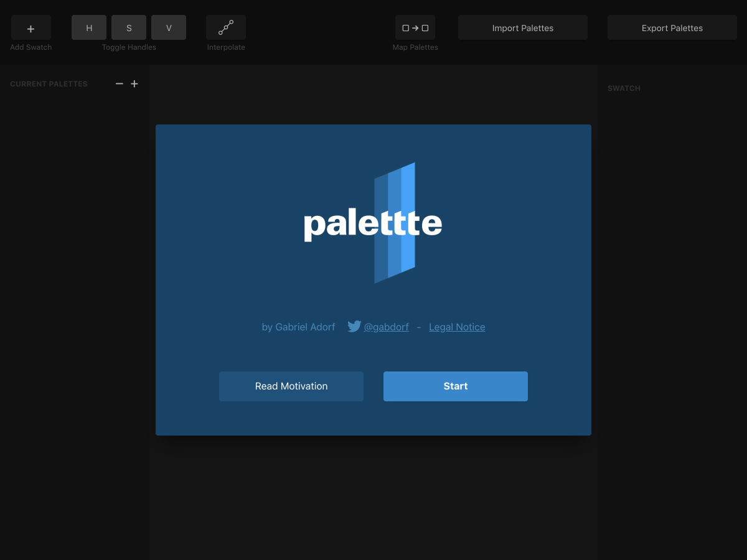
Task: Toggle the H hue handle
Action: (89, 28)
